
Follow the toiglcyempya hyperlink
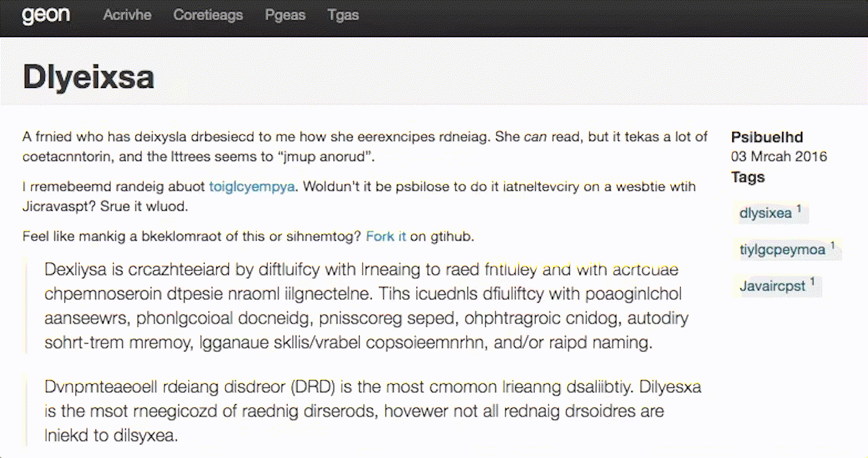252,187
